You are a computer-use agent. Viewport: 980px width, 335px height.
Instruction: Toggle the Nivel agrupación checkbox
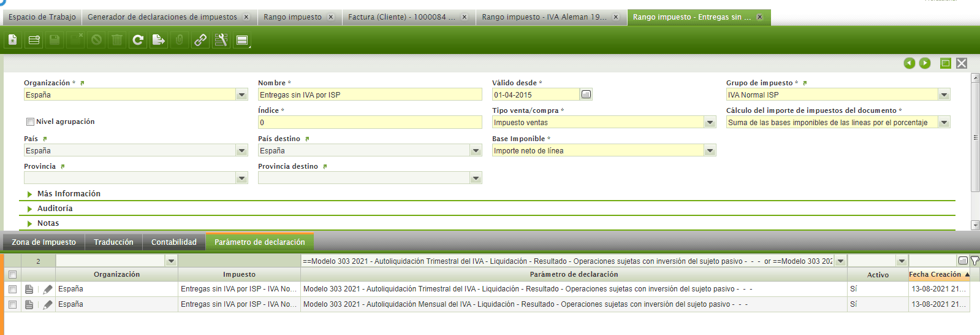click(30, 122)
